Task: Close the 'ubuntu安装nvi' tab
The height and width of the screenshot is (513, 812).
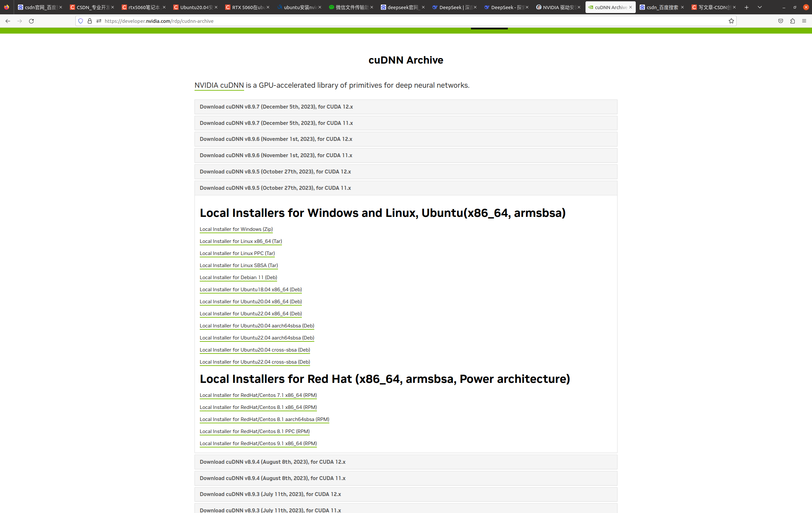Action: [320, 7]
